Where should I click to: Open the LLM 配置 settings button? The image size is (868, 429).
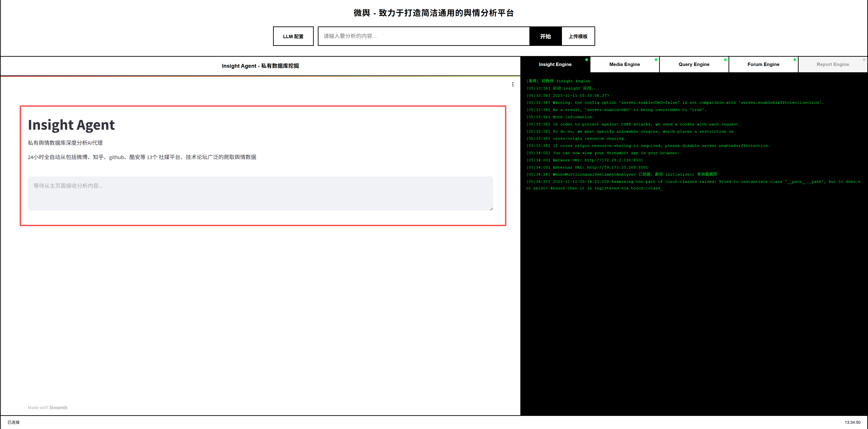point(293,36)
